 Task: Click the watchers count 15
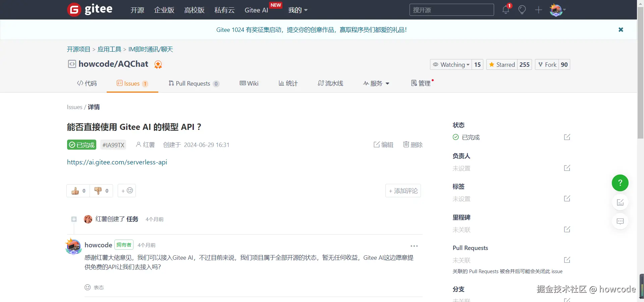478,64
